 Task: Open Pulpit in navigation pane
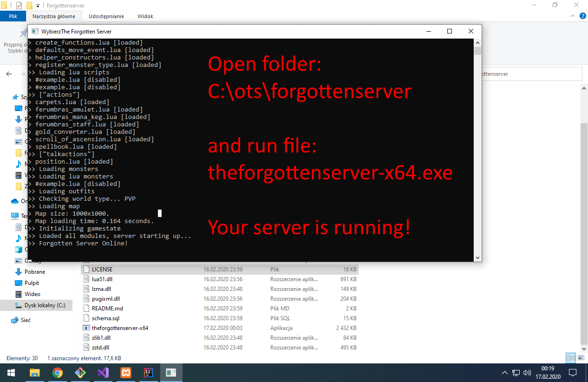point(32,283)
